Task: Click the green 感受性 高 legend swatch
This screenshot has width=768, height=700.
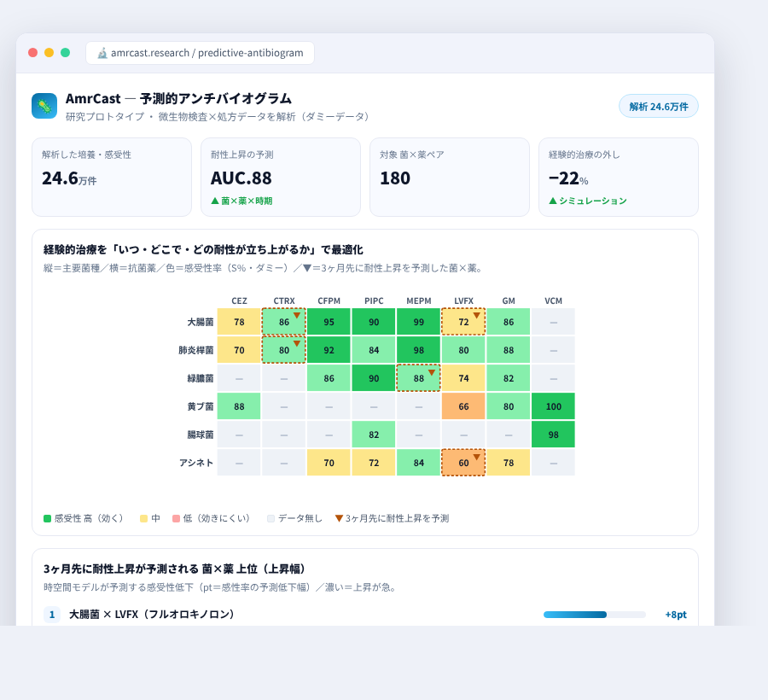Action: coord(48,518)
